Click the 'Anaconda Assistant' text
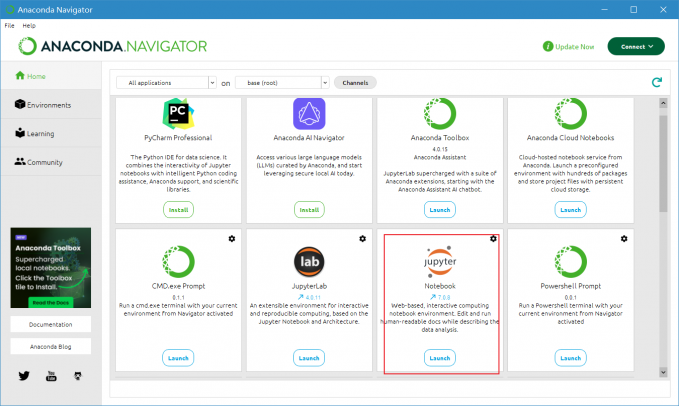This screenshot has height=406, width=679. [x=440, y=157]
